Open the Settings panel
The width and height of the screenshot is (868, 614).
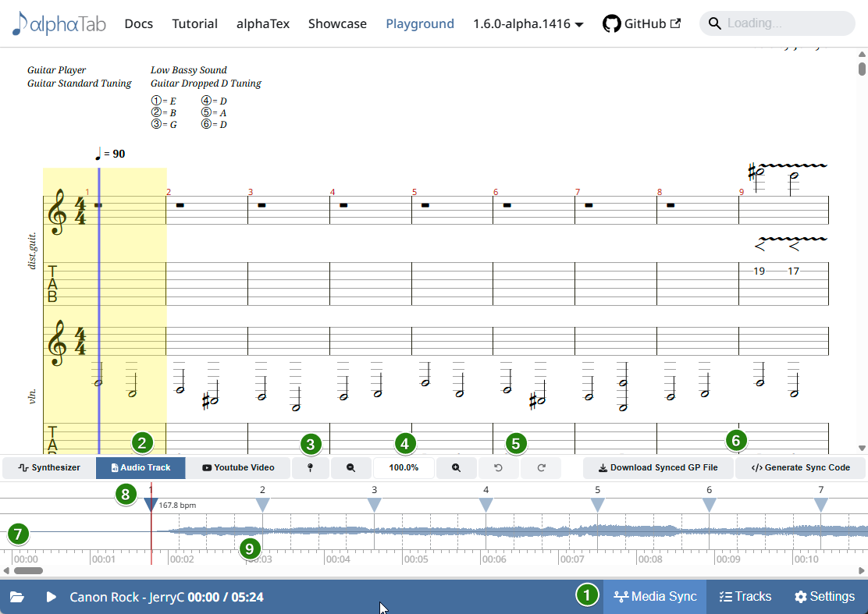[824, 596]
